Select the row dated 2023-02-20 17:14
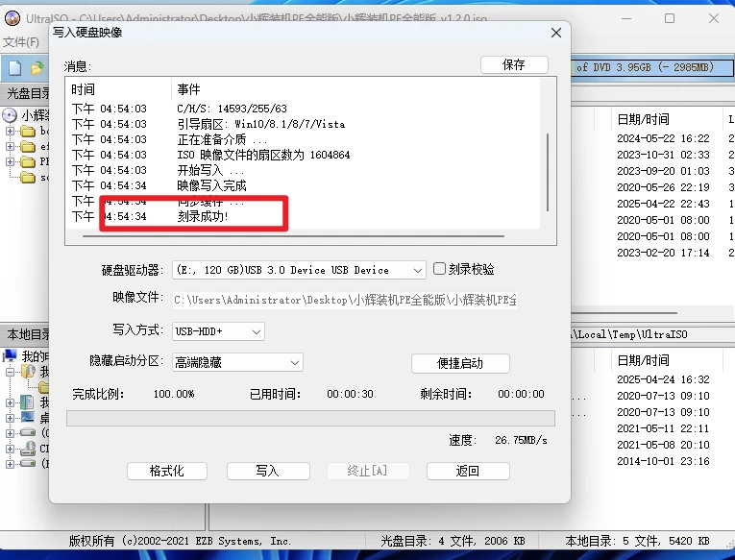735x560 pixels. [x=663, y=253]
